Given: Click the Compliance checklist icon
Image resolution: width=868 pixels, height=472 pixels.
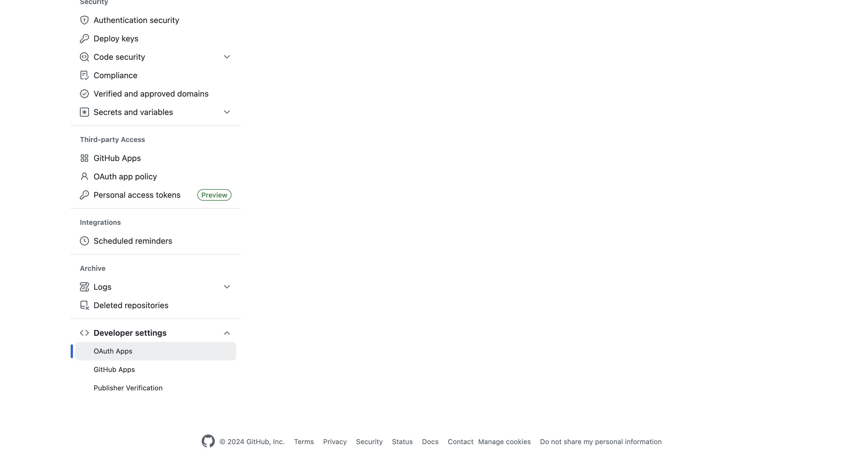Looking at the screenshot, I should tap(84, 76).
